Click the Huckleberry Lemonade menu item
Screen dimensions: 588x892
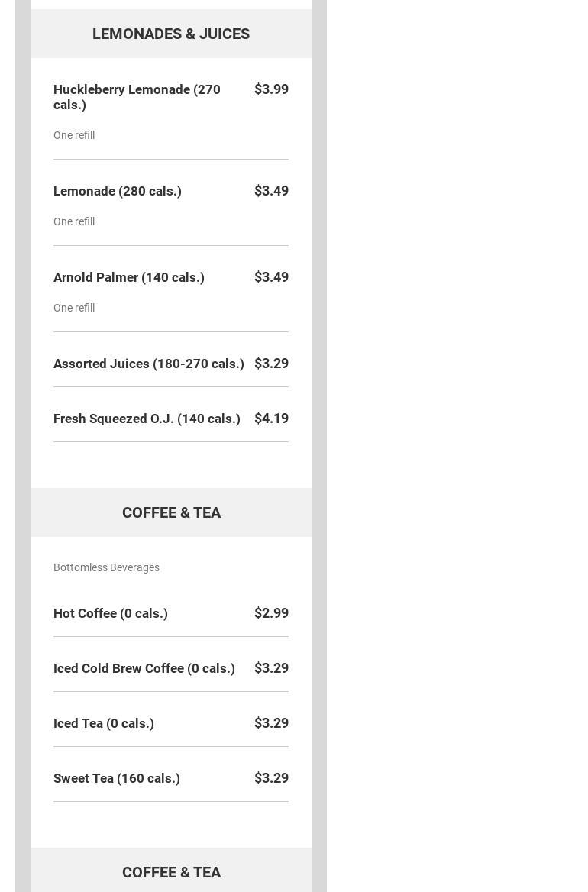tap(137, 97)
